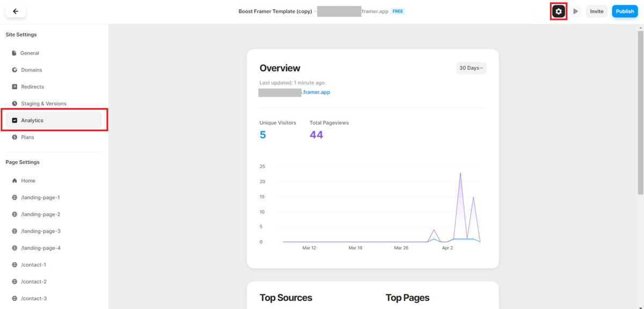
Task: Open Staging & Versions settings
Action: click(54, 103)
